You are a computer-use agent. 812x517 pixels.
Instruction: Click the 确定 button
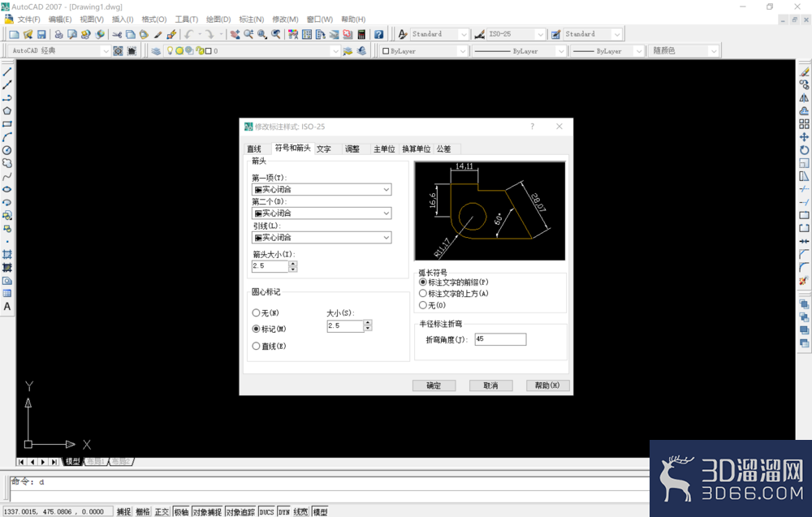click(434, 386)
